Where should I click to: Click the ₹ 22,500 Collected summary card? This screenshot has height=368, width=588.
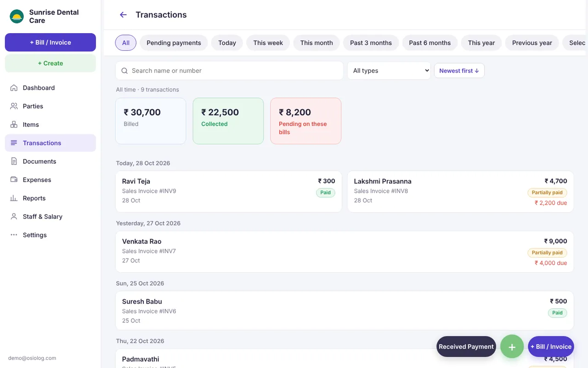(228, 121)
